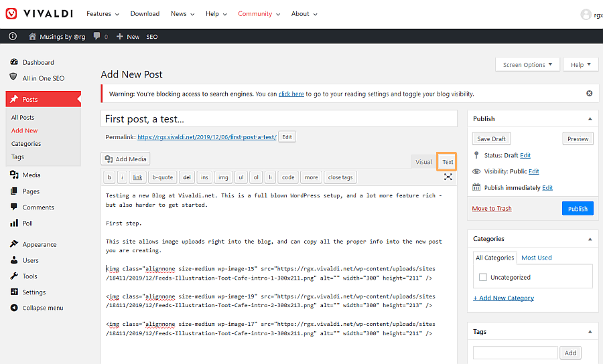This screenshot has height=364, width=603.
Task: Click the Vivaldi logo icon
Action: coord(11,14)
